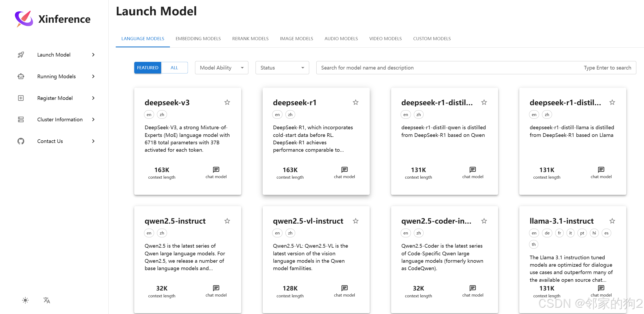Viewport: 644px width, 314px height.
Task: Click the 'en' chip on deepseek-r1 card
Action: 277,114
